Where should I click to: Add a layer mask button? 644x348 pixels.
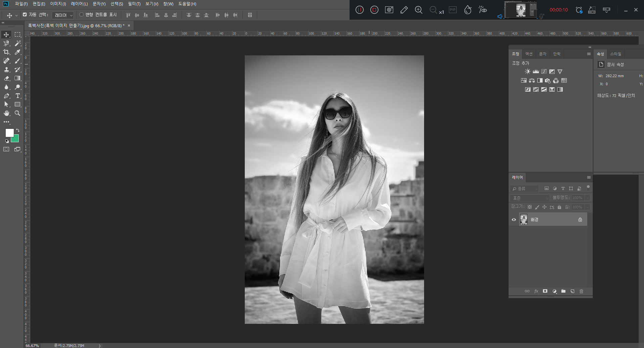(x=545, y=291)
